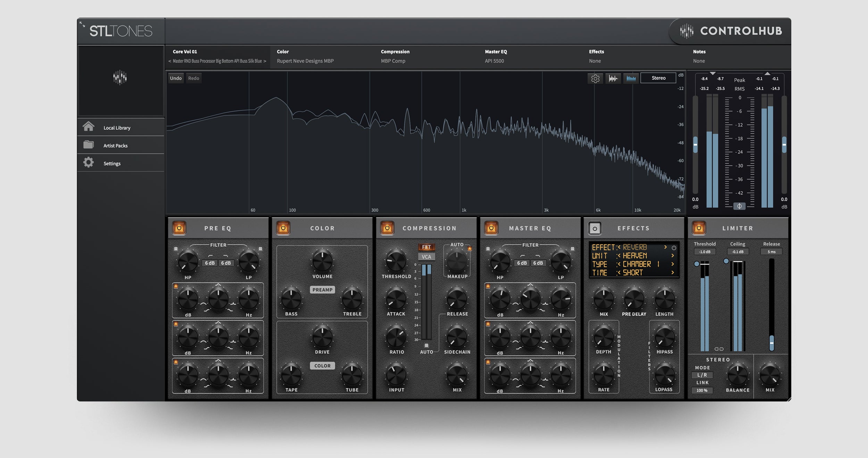Image resolution: width=868 pixels, height=458 pixels.
Task: Click the Master EQ first band shape chevron
Action: 530,285
